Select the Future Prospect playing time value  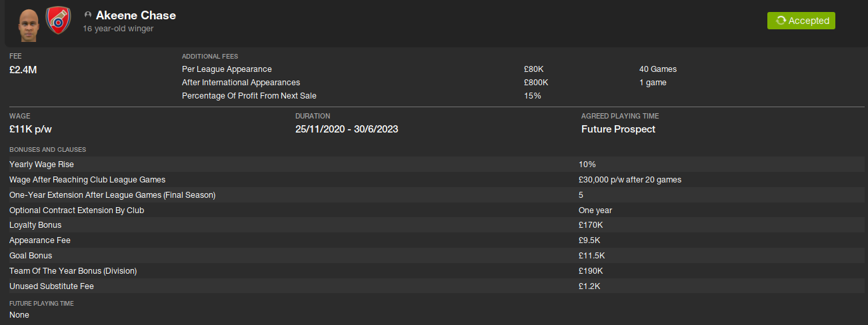(x=618, y=129)
